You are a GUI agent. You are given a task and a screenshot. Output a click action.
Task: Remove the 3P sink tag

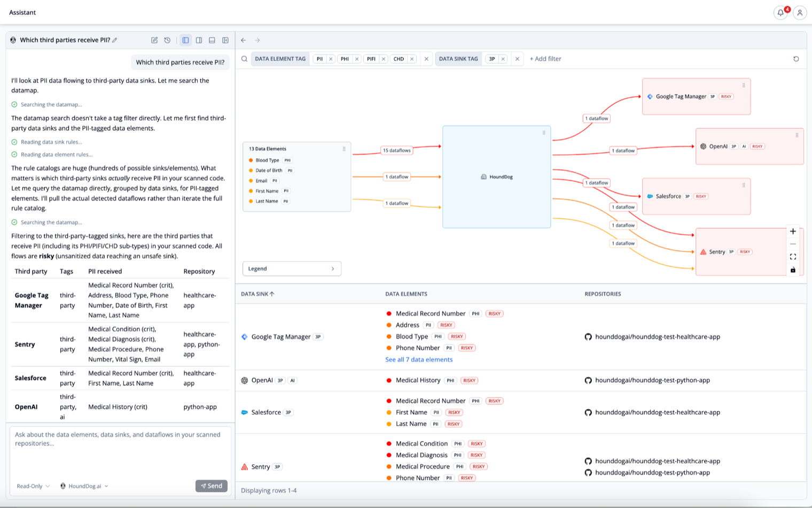coord(503,59)
